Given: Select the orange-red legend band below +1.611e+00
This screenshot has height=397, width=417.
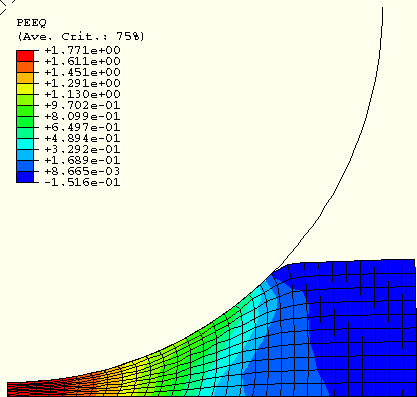Looking at the screenshot, I should pyautogui.click(x=25, y=67).
